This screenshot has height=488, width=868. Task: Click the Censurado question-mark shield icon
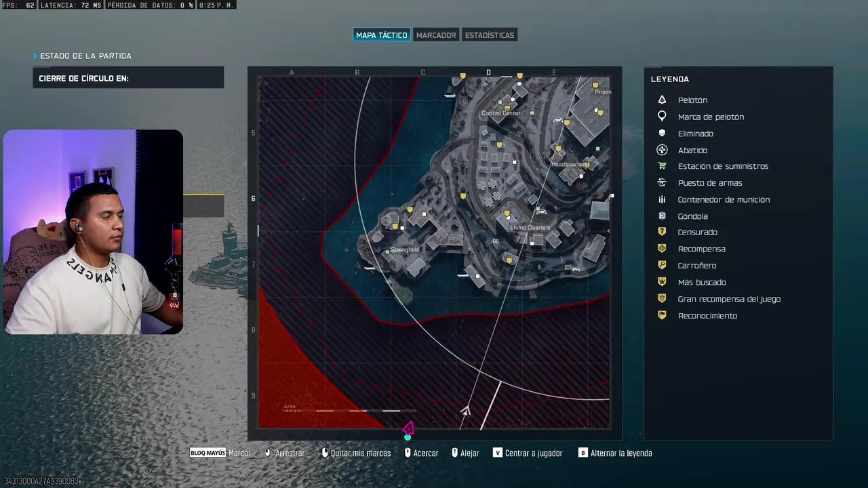[x=662, y=232]
